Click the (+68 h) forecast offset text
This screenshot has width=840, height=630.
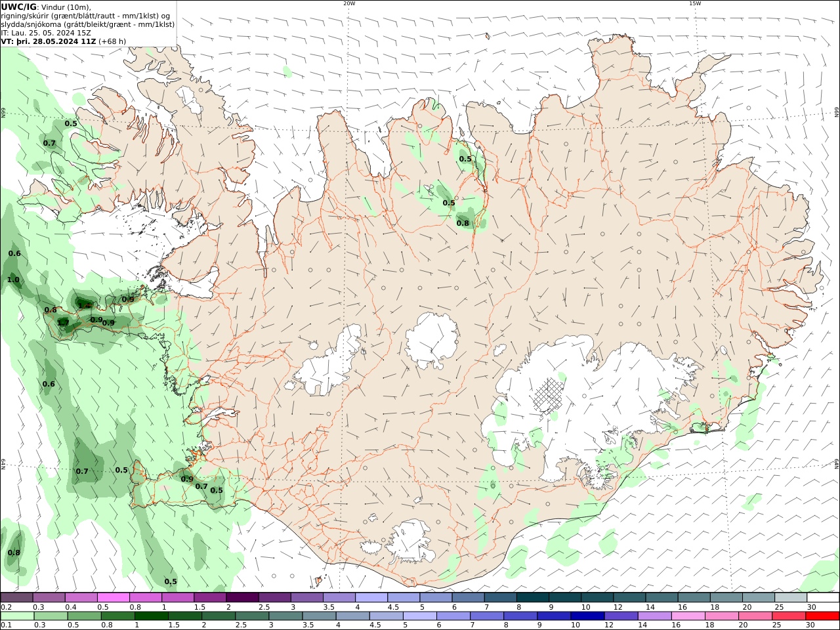113,41
